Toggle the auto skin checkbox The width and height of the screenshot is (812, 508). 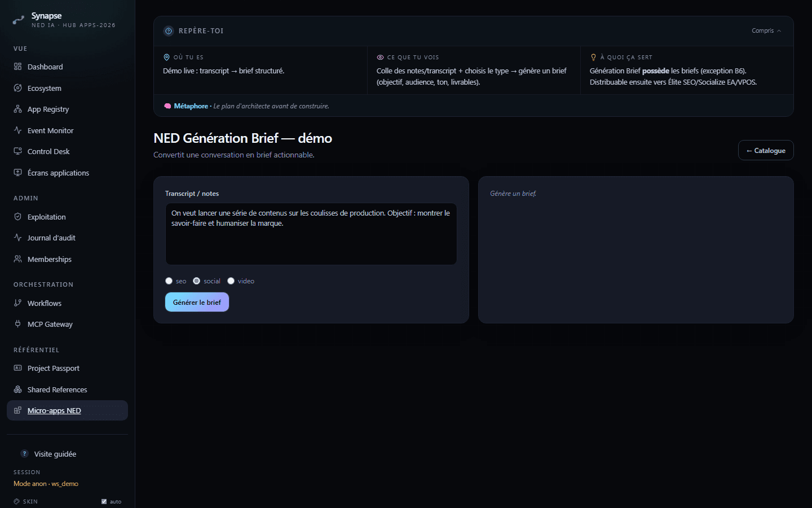(104, 501)
